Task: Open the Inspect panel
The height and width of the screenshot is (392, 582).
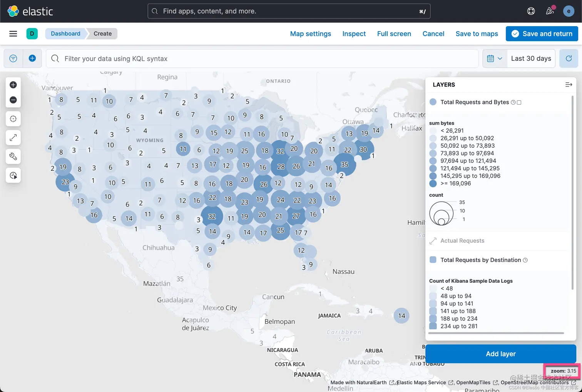Action: pos(354,34)
